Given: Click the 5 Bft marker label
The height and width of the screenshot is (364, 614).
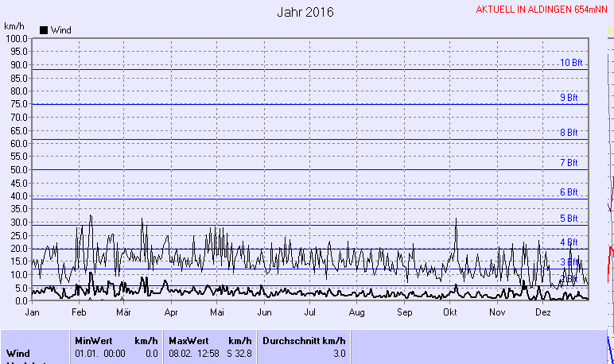Looking at the screenshot, I should point(569,219).
